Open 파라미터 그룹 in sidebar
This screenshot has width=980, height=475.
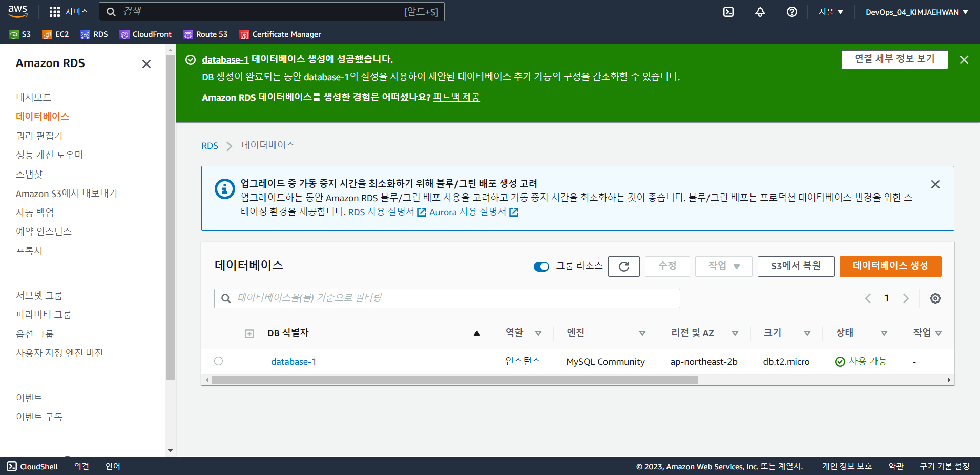pos(44,314)
